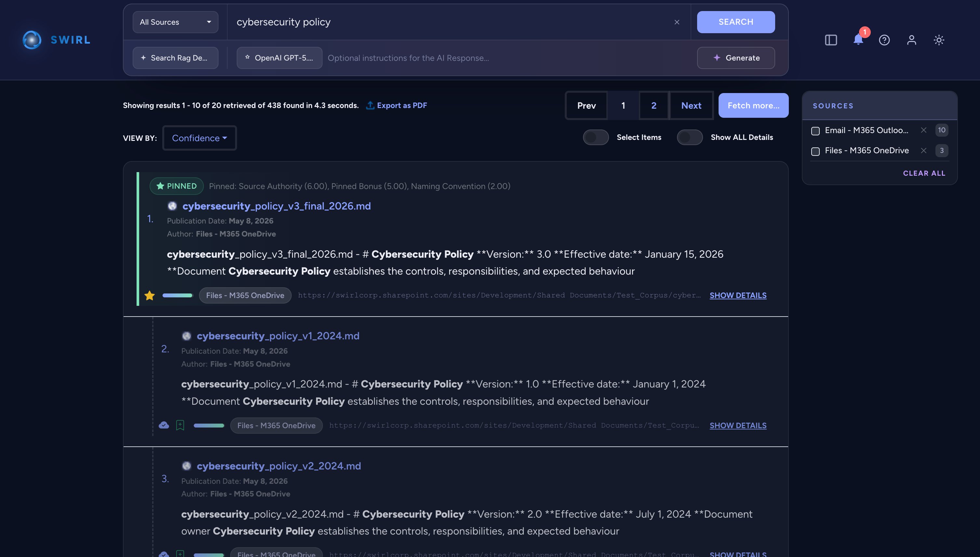Viewport: 980px width, 557px height.
Task: Click CLEAR ALL in Sources panel
Action: 924,173
